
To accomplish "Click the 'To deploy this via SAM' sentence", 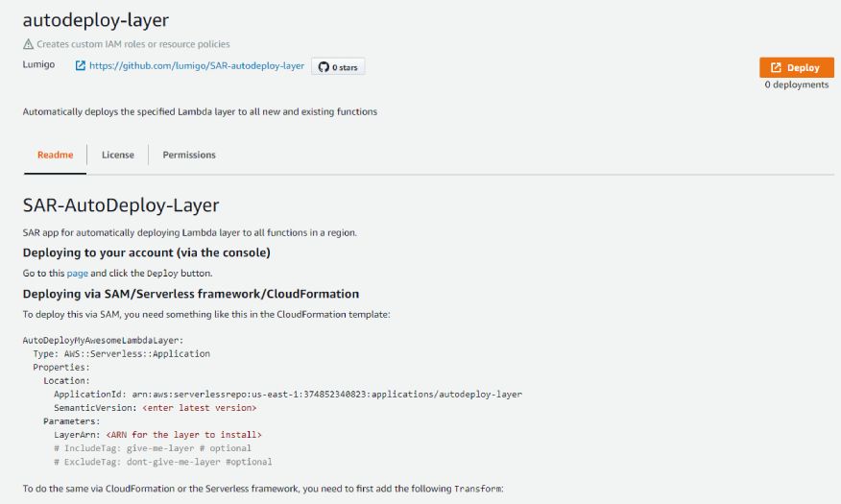I will coord(206,314).
